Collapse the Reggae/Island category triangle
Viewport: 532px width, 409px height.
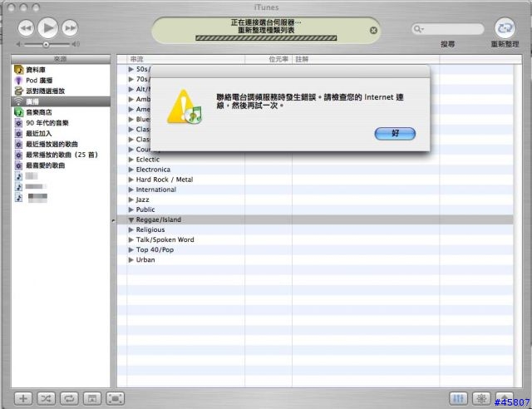pos(131,220)
